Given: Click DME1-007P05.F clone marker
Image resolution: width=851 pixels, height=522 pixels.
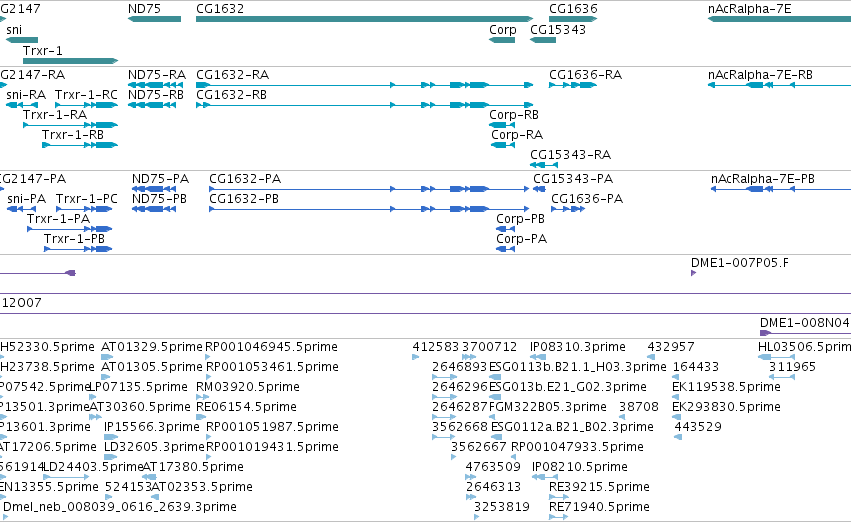Looking at the screenshot, I should pos(694,273).
